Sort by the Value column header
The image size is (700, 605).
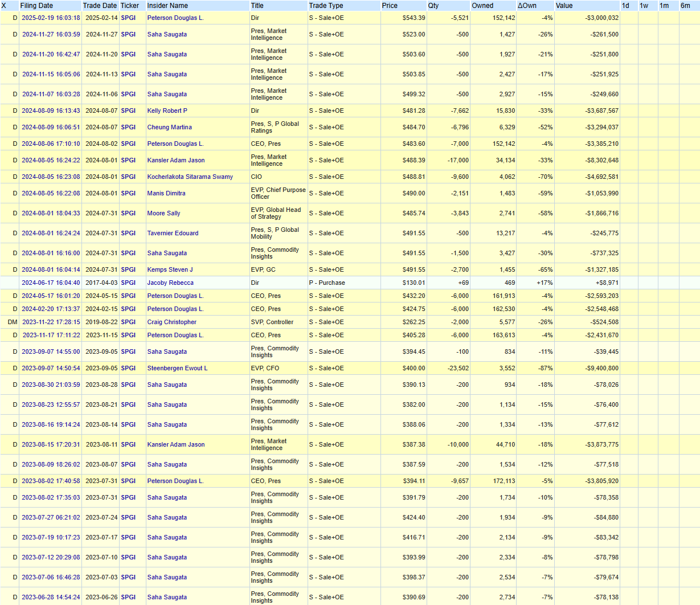[564, 6]
